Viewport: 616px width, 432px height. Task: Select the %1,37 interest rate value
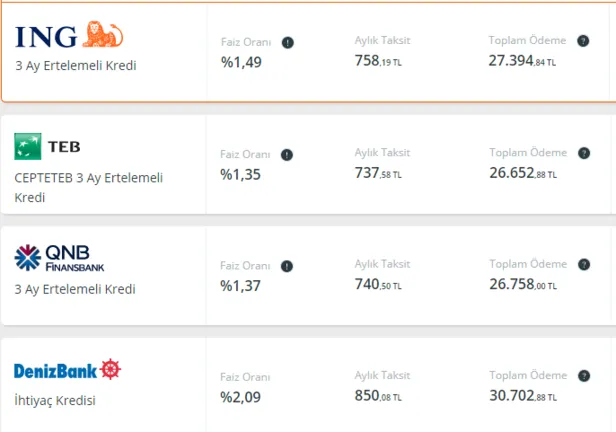(243, 286)
